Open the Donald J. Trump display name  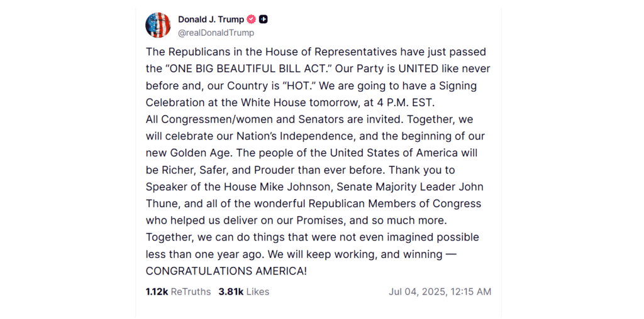211,19
